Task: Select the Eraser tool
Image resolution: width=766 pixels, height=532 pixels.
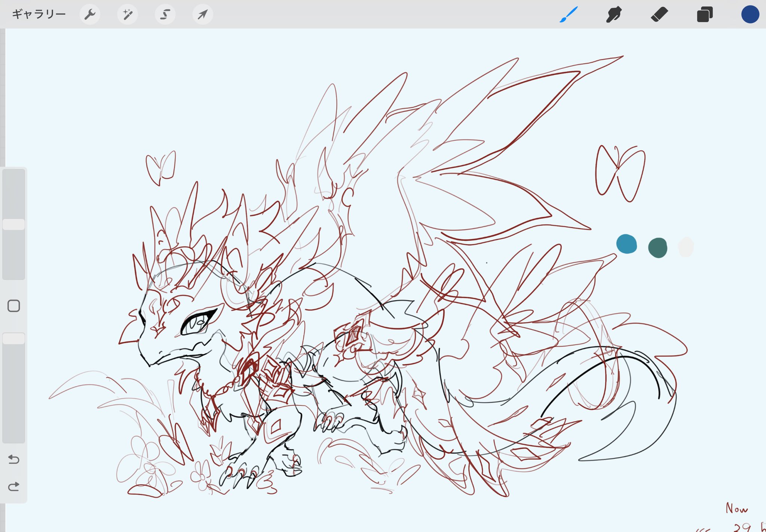Action: tap(659, 15)
